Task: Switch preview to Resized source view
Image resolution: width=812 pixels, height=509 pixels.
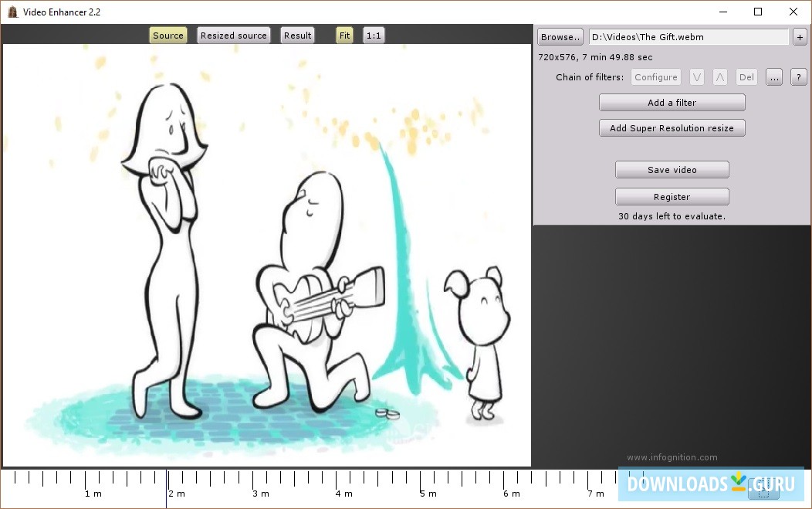Action: [x=234, y=36]
